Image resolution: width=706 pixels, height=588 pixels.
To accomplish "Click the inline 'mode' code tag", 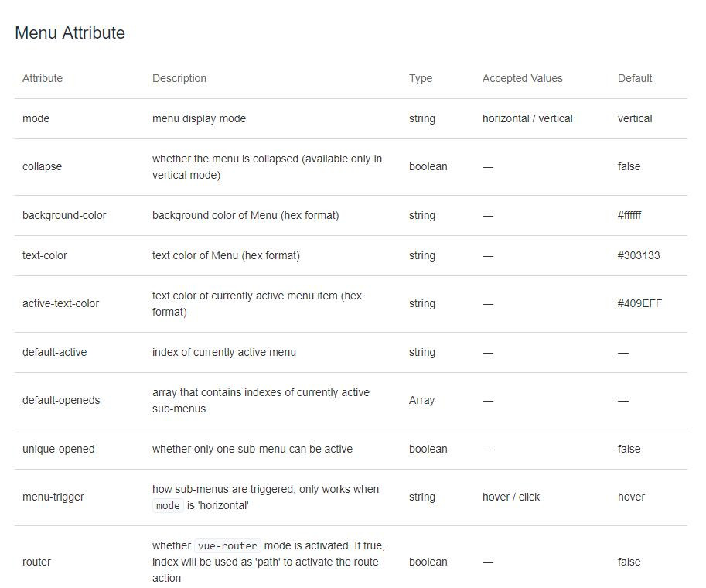I will click(x=168, y=505).
